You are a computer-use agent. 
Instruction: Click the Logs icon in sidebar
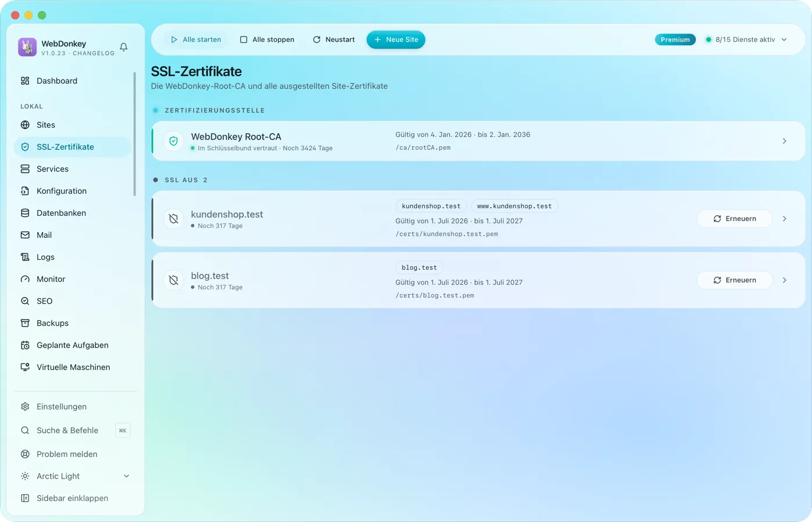tap(25, 257)
